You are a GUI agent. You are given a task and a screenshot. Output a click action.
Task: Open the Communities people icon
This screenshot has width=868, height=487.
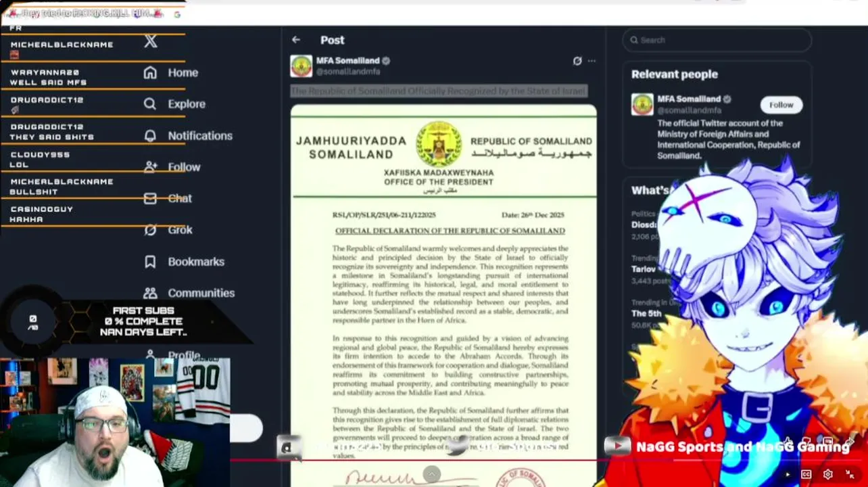150,293
